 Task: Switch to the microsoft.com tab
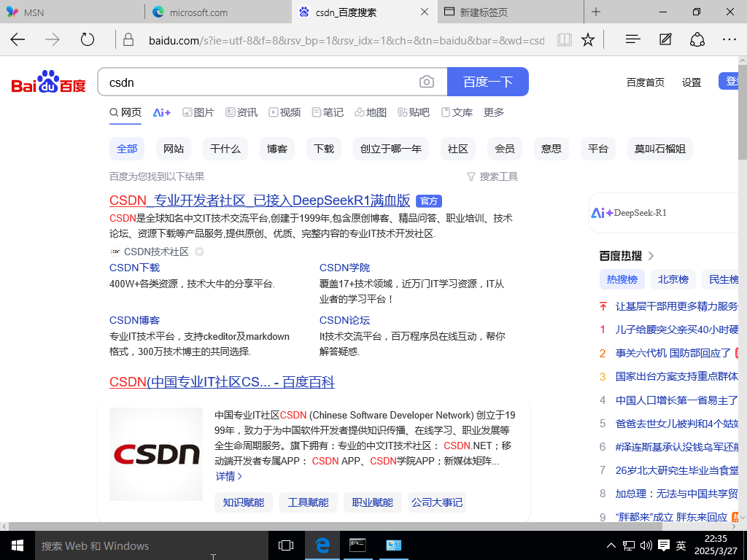[218, 12]
